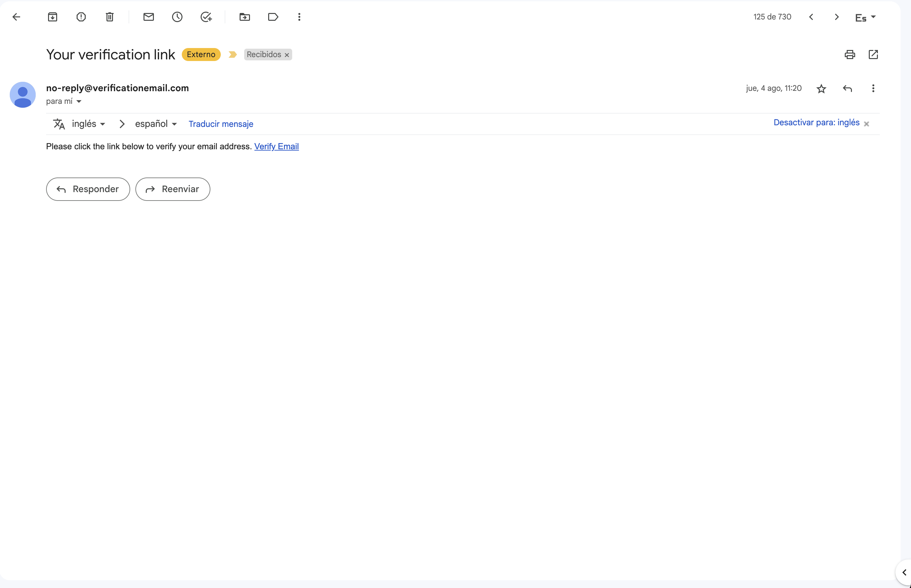
Task: Open the Verify Email link
Action: click(x=276, y=146)
